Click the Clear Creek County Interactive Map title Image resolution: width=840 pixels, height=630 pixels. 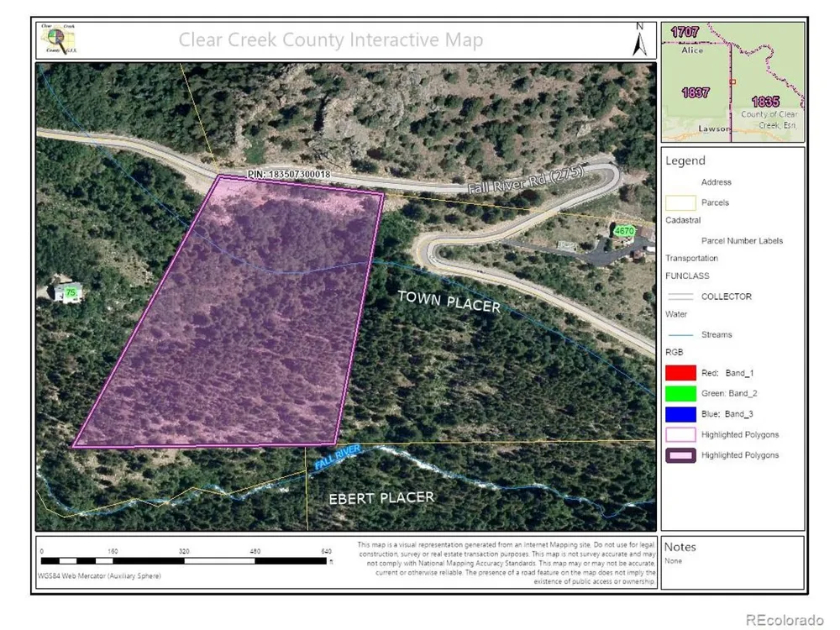click(330, 39)
